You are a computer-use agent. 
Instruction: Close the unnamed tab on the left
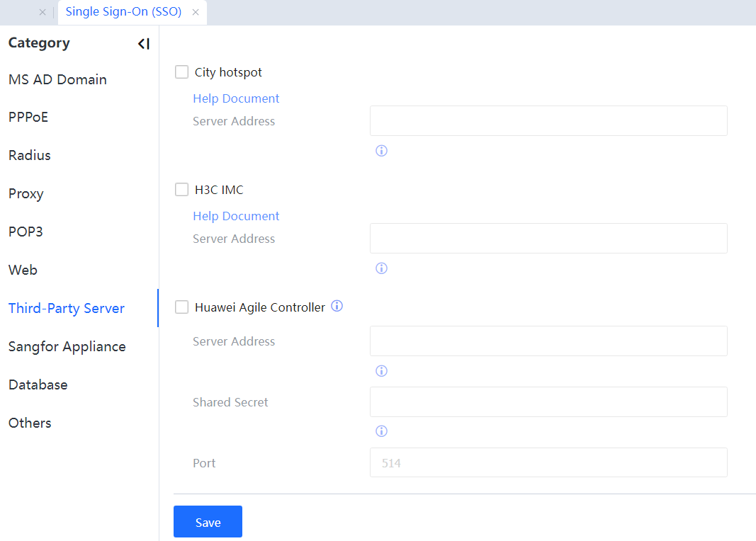tap(43, 12)
